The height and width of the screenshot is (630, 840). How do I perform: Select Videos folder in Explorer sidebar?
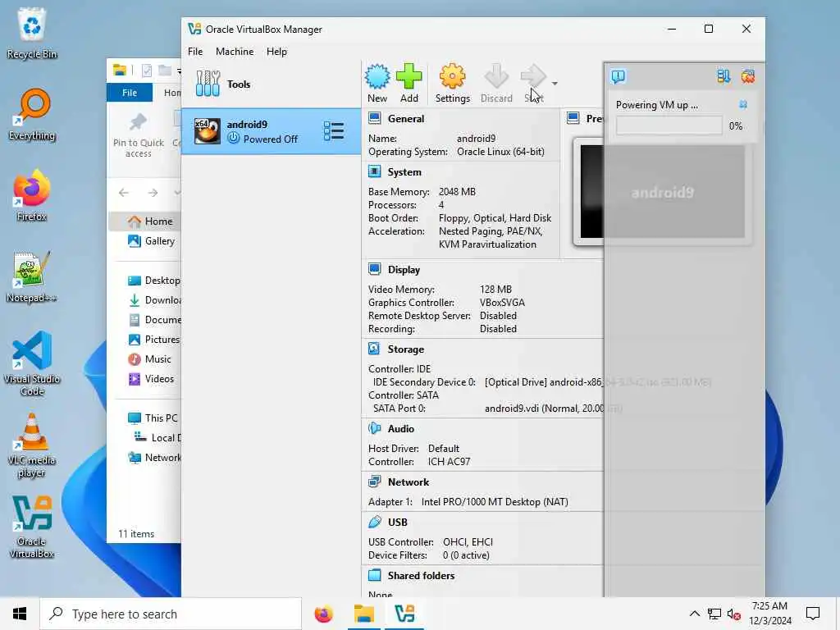point(151,379)
